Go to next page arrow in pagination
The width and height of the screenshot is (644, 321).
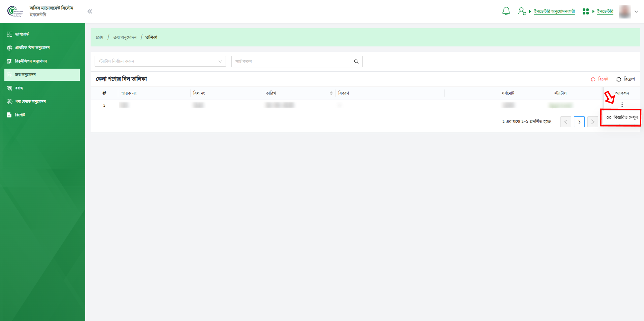pyautogui.click(x=592, y=122)
